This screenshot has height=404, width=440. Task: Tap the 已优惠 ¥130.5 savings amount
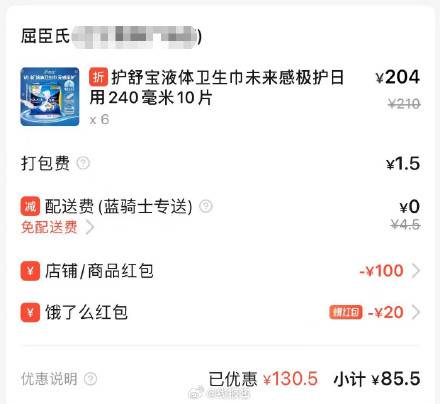263,379
